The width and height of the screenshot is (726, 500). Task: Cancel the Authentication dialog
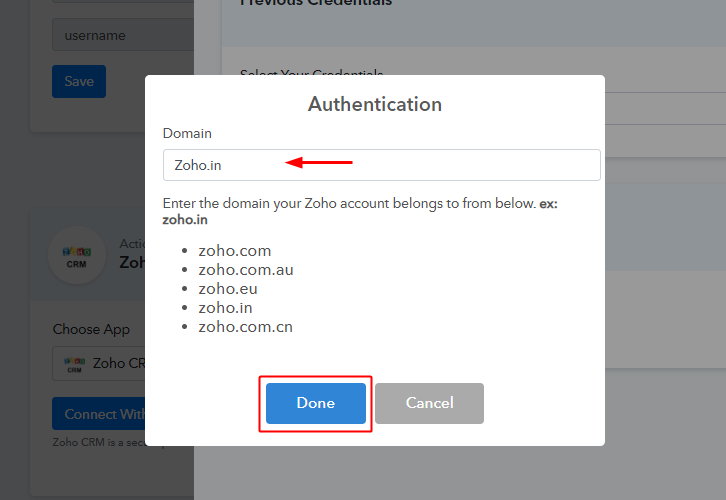click(429, 403)
